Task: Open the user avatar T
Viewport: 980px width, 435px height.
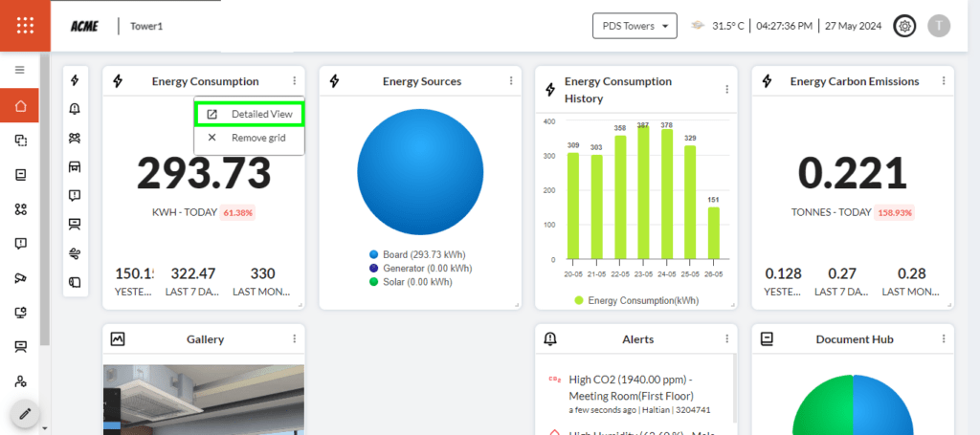Action: point(939,26)
